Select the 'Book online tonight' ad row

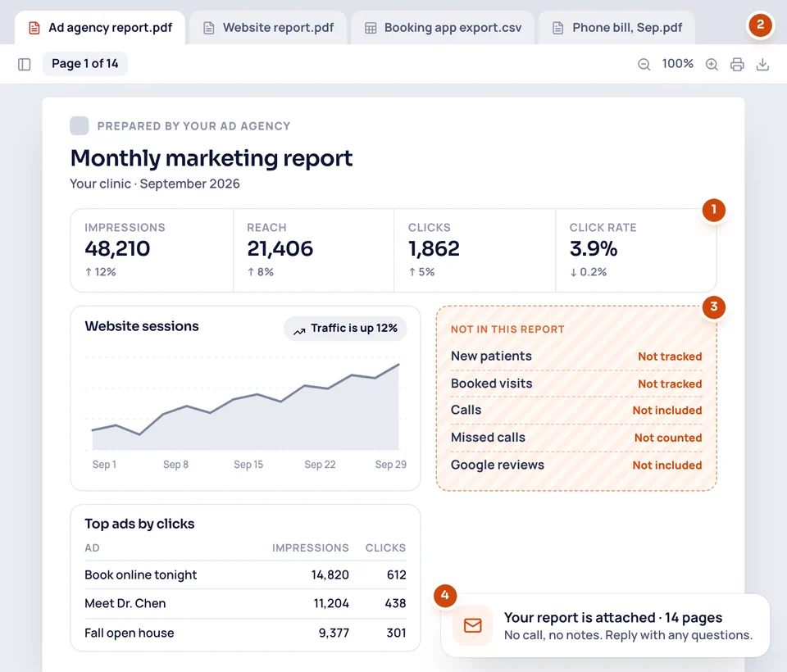click(x=245, y=575)
